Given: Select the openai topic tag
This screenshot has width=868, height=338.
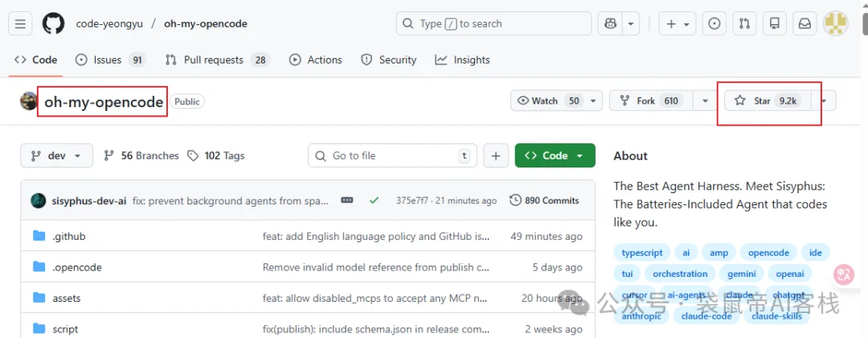Looking at the screenshot, I should coord(790,274).
